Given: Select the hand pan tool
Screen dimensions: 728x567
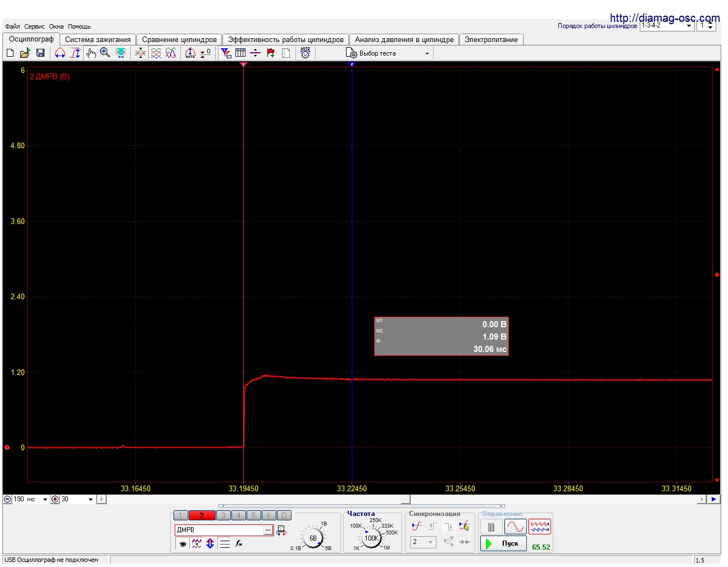Looking at the screenshot, I should pos(91,53).
